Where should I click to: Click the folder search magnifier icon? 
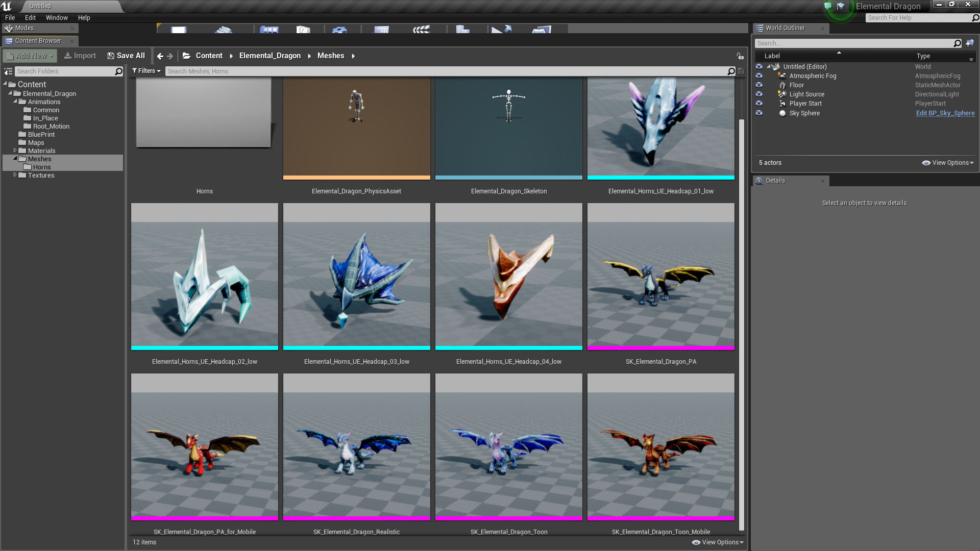[118, 71]
